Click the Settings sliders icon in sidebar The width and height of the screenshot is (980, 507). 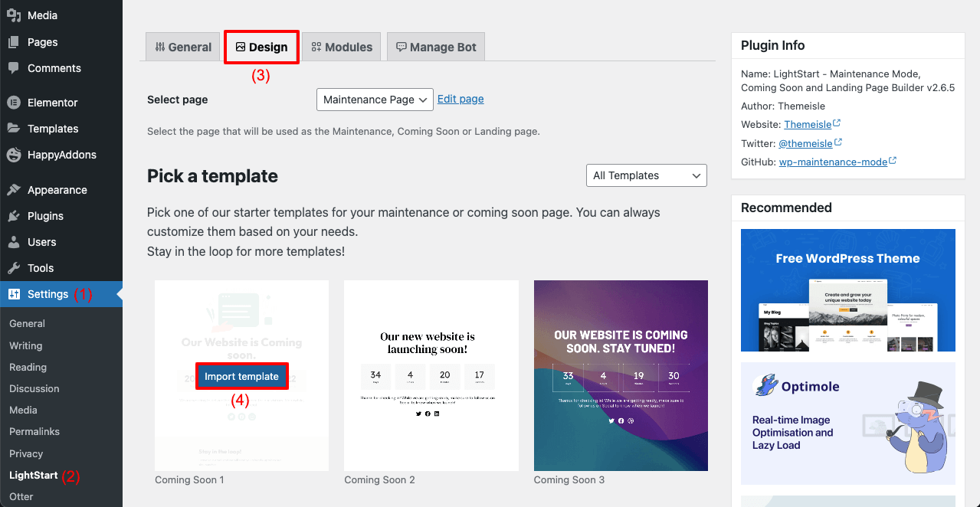click(x=14, y=294)
